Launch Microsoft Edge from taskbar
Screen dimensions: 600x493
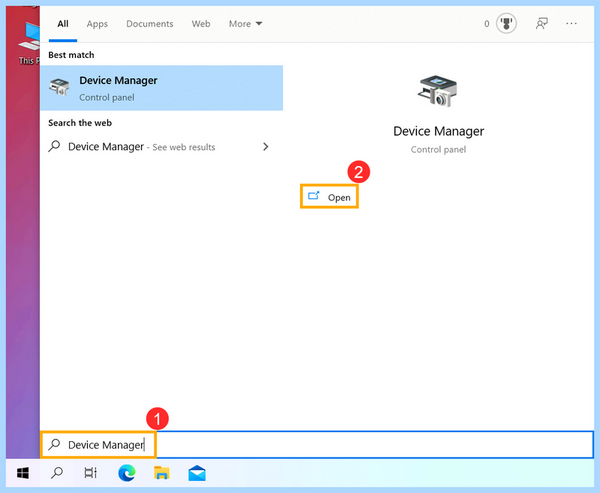click(x=127, y=473)
